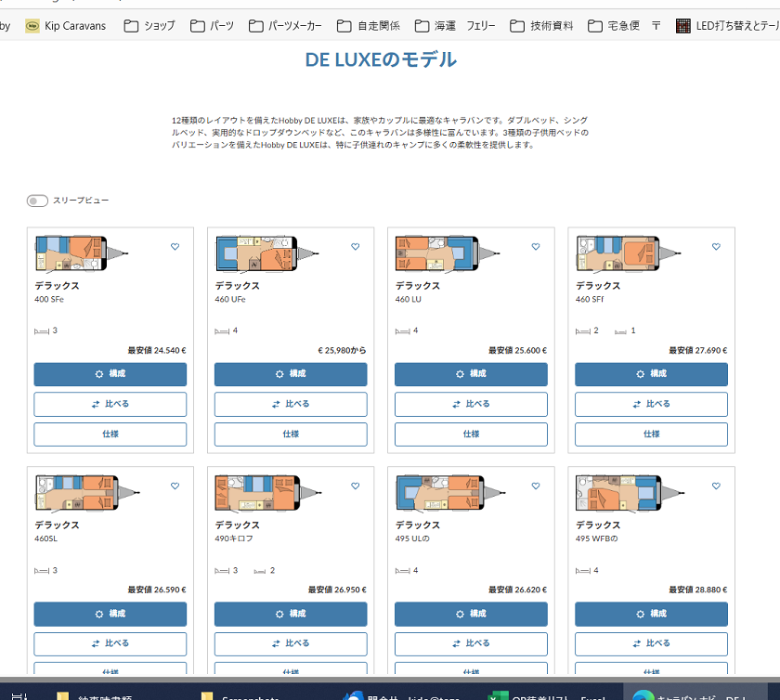Configure the 400 SFe with 構成 button

click(110, 374)
